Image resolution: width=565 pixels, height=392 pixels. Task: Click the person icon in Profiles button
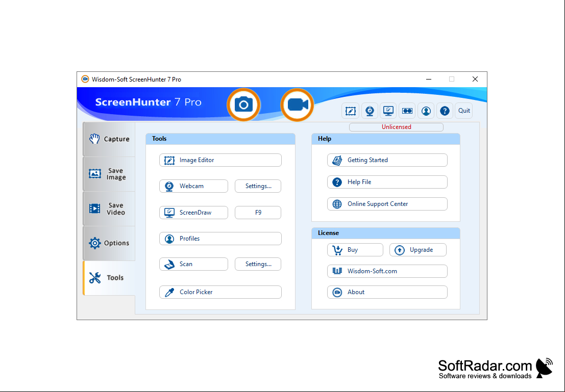(169, 239)
